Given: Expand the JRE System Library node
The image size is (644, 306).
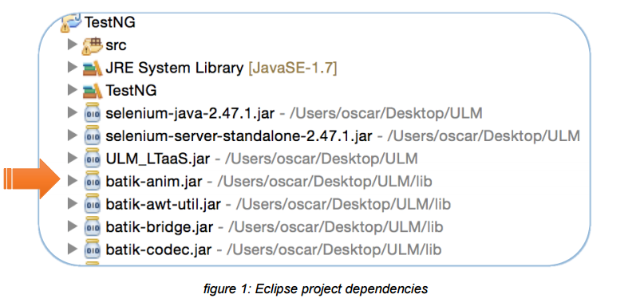Looking at the screenshot, I should click(x=73, y=67).
